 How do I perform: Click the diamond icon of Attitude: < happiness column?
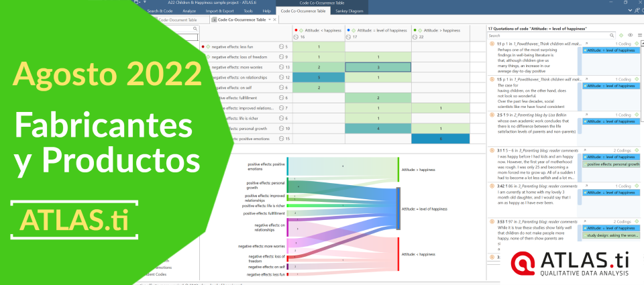pyautogui.click(x=301, y=30)
